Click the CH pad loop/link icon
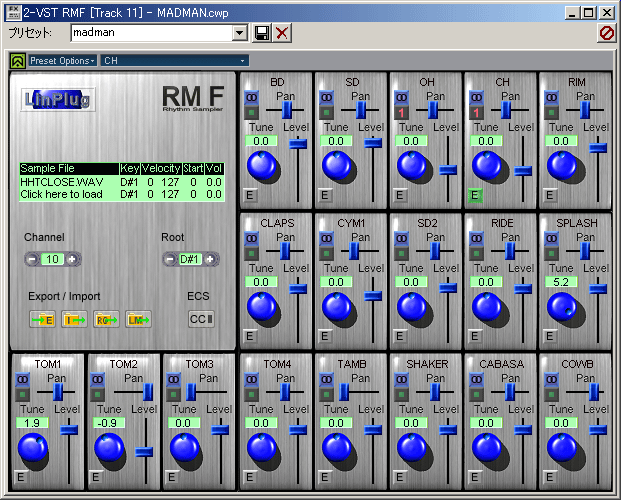 [476, 97]
